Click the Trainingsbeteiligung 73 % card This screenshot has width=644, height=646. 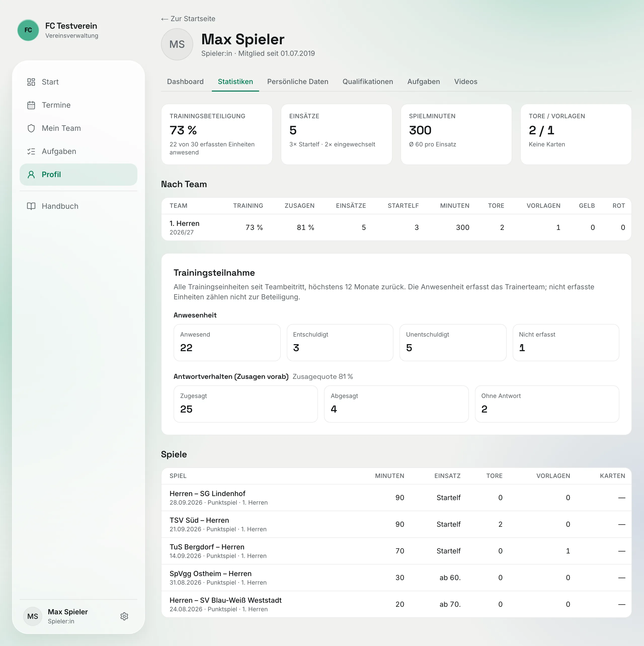217,134
